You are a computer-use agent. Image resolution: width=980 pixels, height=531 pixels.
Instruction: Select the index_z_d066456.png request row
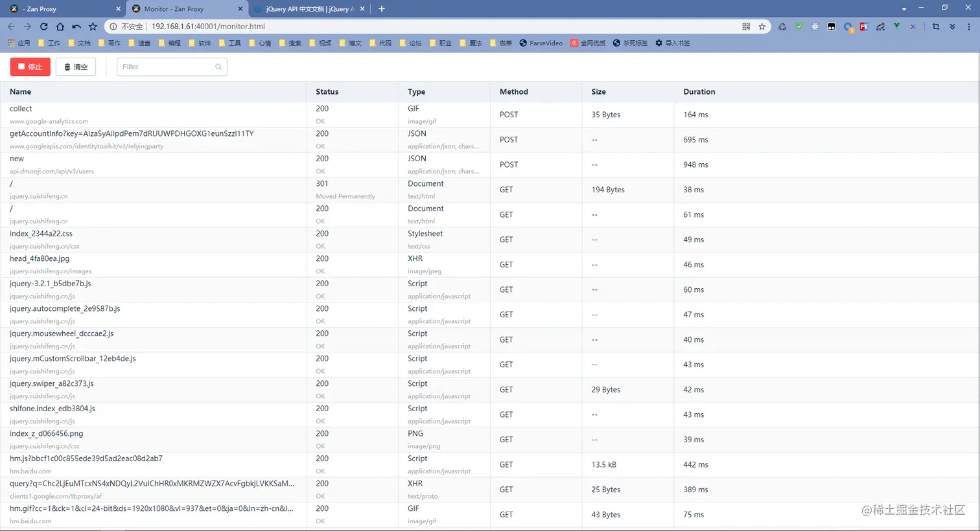click(490, 440)
